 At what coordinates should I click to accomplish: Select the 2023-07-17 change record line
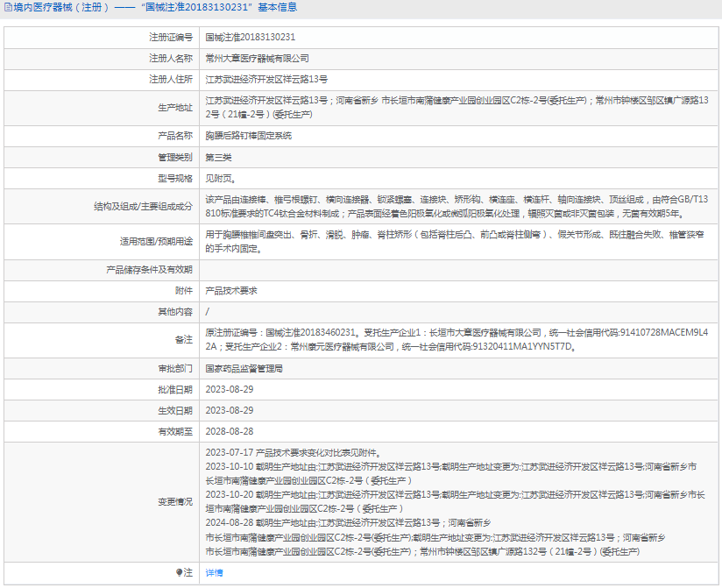tap(294, 453)
